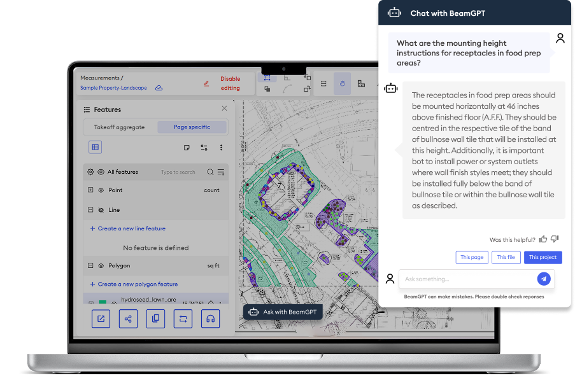This screenshot has width=575, height=392.
Task: Select the hand pan tool in toolbar
Action: [342, 83]
